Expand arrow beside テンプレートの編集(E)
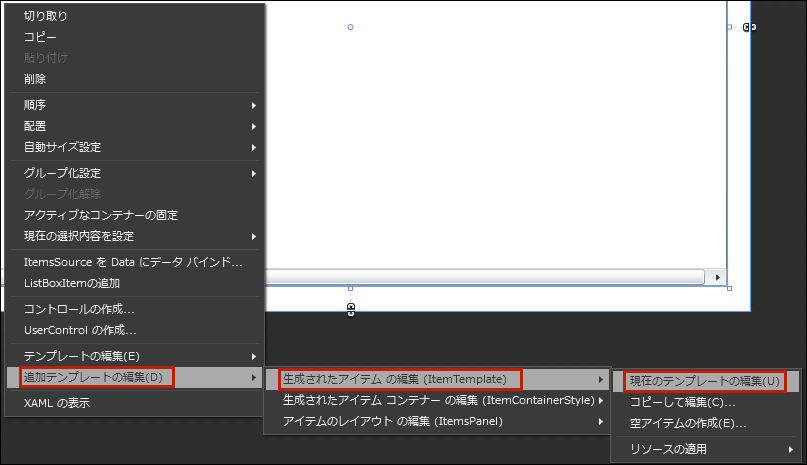Image resolution: width=807 pixels, height=465 pixels. [x=254, y=357]
